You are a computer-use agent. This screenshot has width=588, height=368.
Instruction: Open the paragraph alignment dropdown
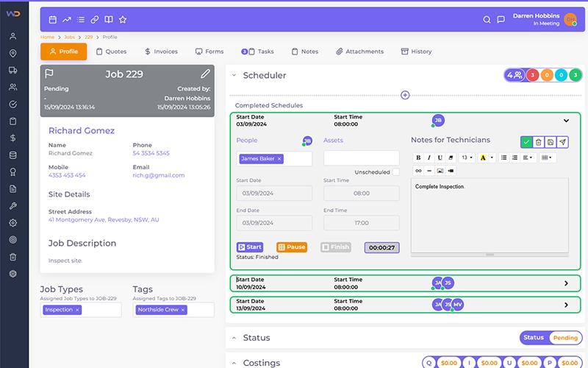tap(528, 158)
